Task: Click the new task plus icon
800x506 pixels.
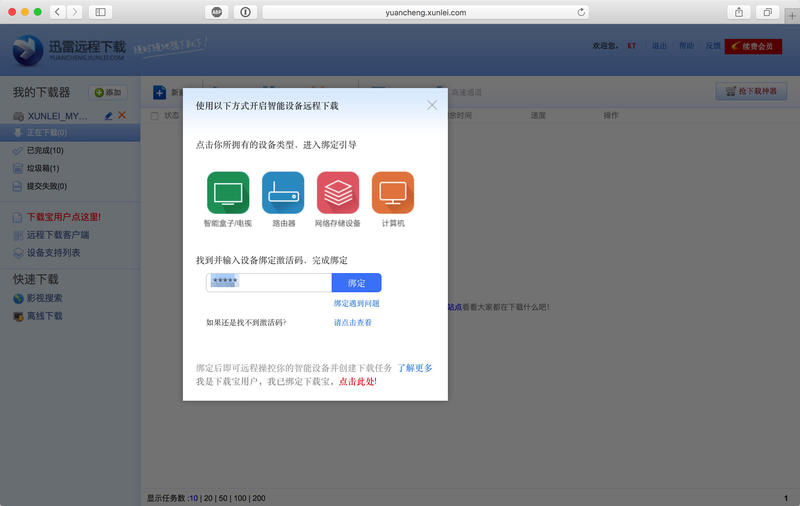Action: [160, 92]
